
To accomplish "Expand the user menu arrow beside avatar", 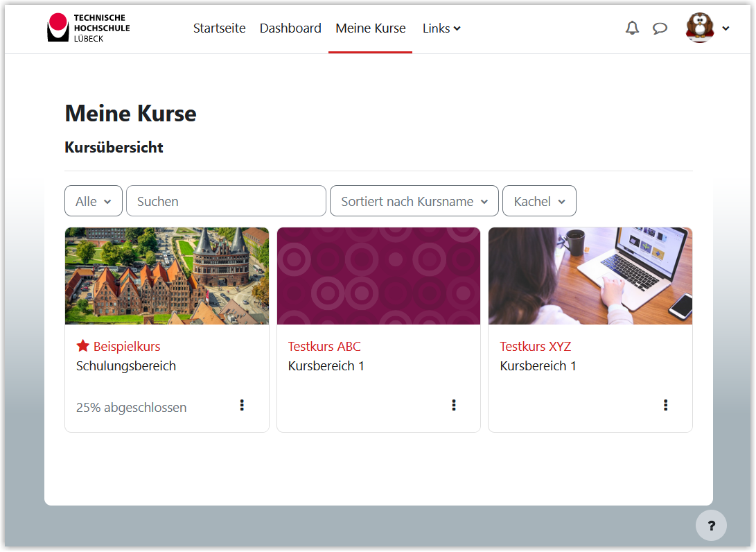I will 726,28.
